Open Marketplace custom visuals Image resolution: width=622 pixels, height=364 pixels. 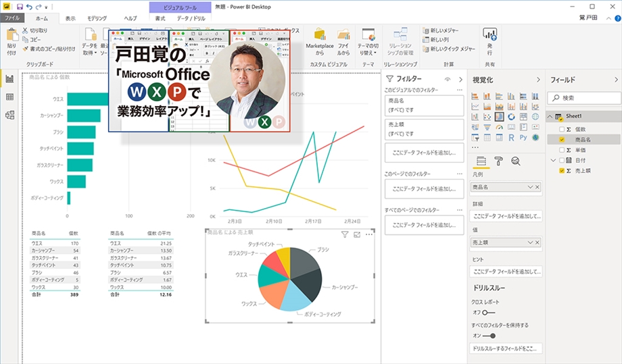coord(320,43)
